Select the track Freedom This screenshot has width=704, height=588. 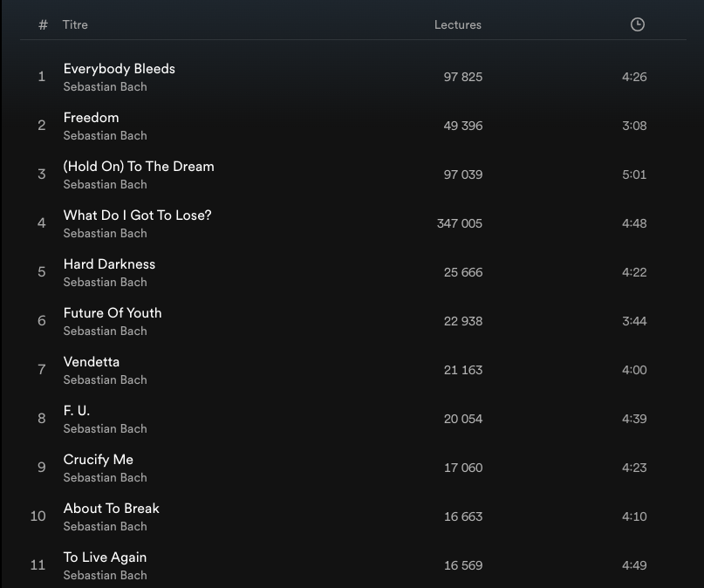coord(91,118)
